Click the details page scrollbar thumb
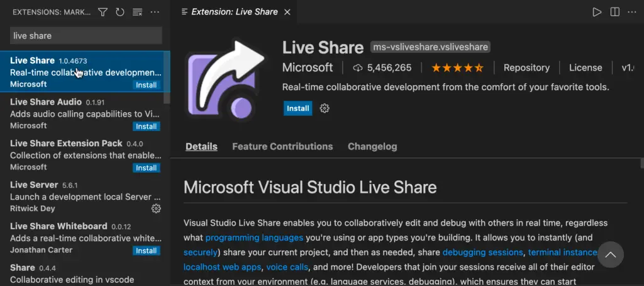Image resolution: width=644 pixels, height=286 pixels. point(642,163)
